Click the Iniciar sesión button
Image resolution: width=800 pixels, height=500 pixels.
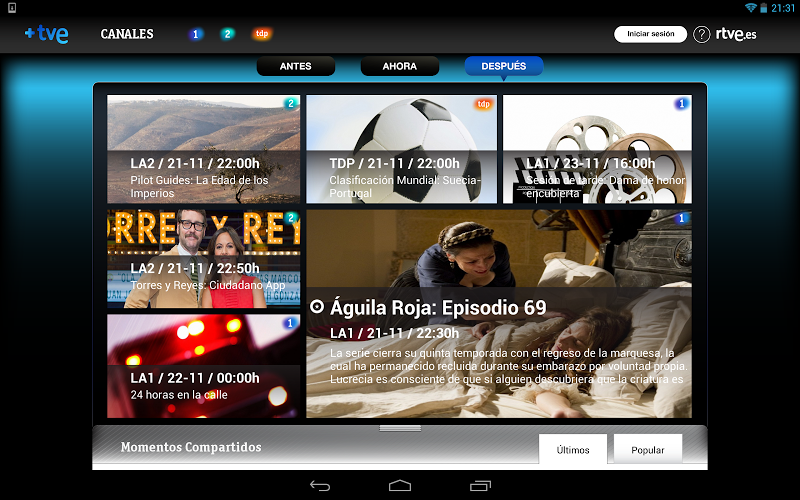click(x=651, y=34)
